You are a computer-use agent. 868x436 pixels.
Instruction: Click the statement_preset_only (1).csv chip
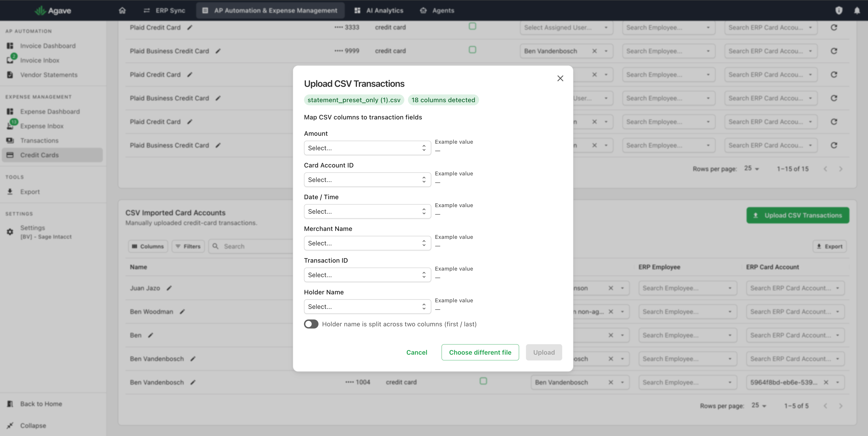pos(354,100)
